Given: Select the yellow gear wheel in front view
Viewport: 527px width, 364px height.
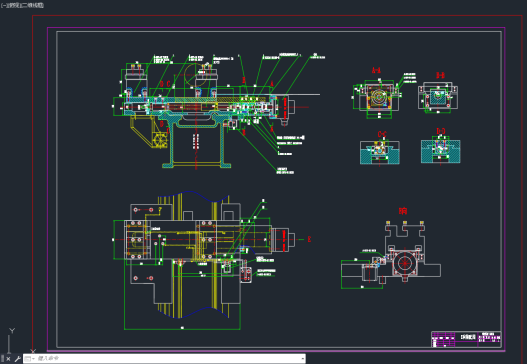Looking at the screenshot, I should (160, 140).
